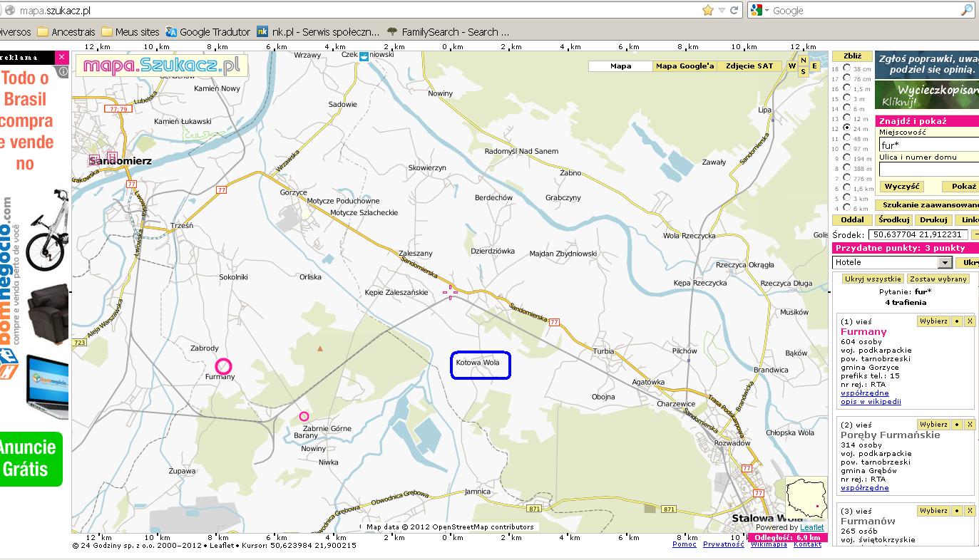
Task: Click the ferry icon near Czekniowski
Action: click(364, 56)
